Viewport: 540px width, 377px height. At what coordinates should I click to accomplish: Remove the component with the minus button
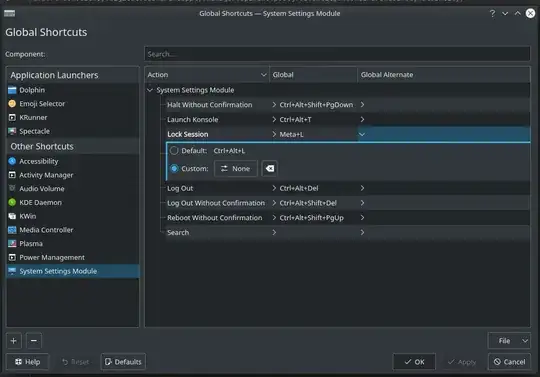pyautogui.click(x=34, y=341)
